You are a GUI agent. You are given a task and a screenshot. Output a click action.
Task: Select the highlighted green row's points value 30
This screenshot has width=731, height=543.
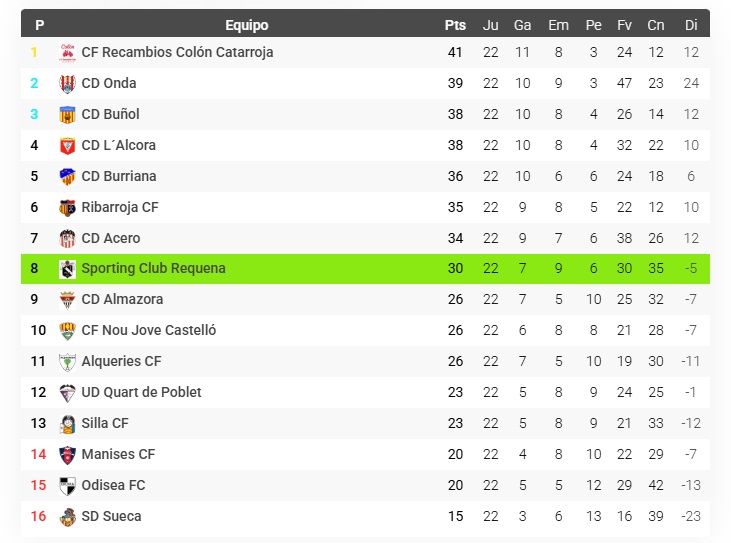point(455,268)
